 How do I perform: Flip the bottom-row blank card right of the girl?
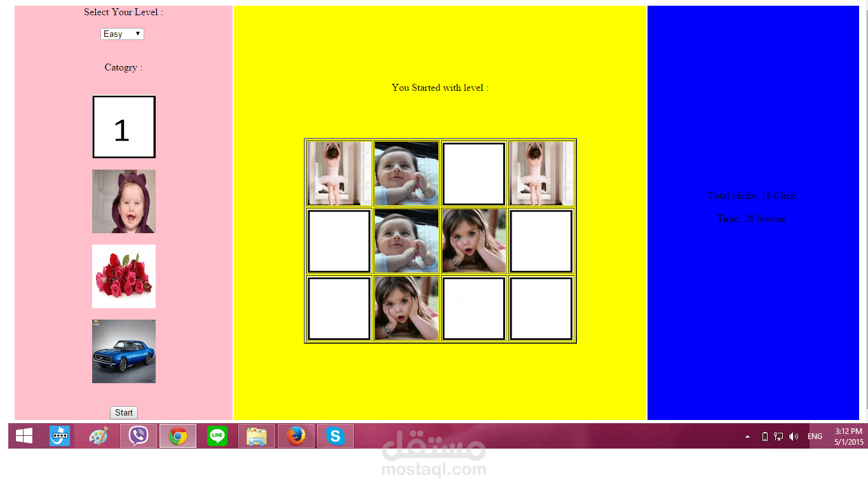point(474,308)
